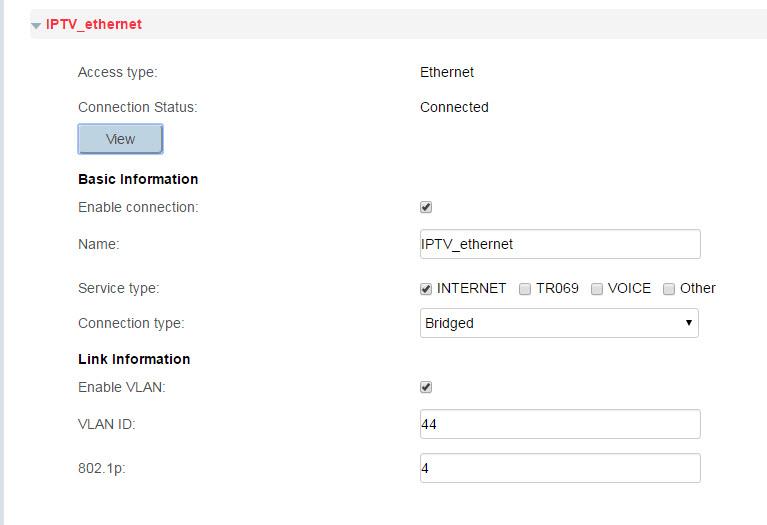Click the Link Information heading

pyautogui.click(x=134, y=358)
